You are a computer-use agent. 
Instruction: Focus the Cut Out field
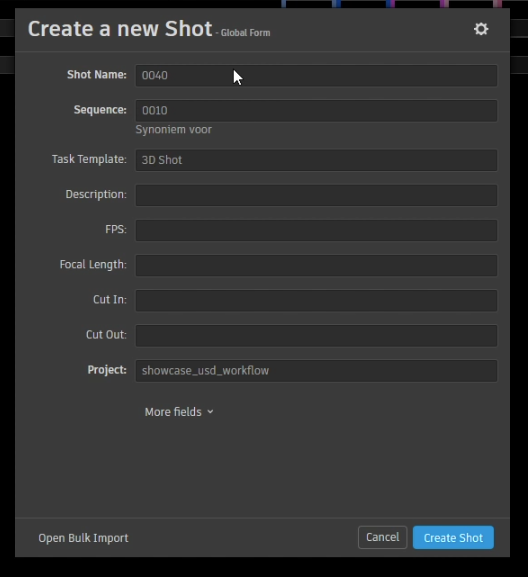[316, 336]
